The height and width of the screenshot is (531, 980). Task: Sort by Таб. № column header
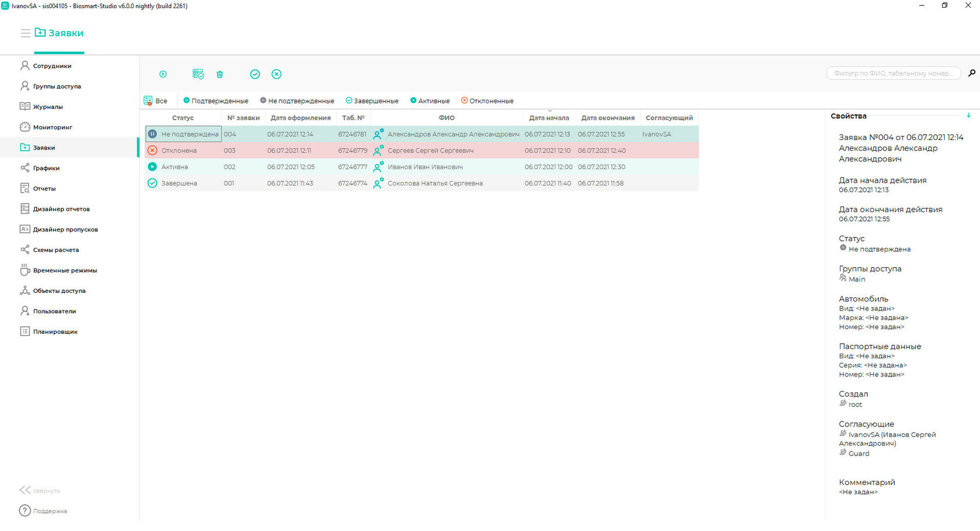coord(353,118)
